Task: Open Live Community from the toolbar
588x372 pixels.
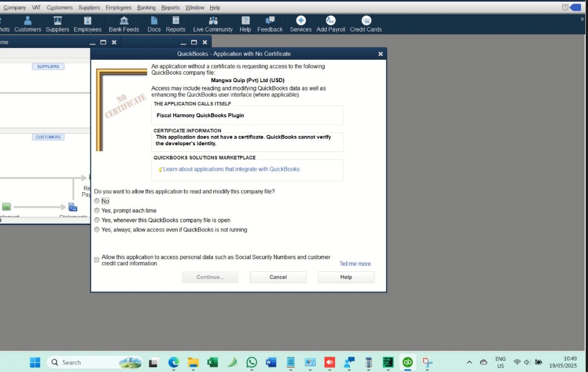Action: pyautogui.click(x=213, y=25)
